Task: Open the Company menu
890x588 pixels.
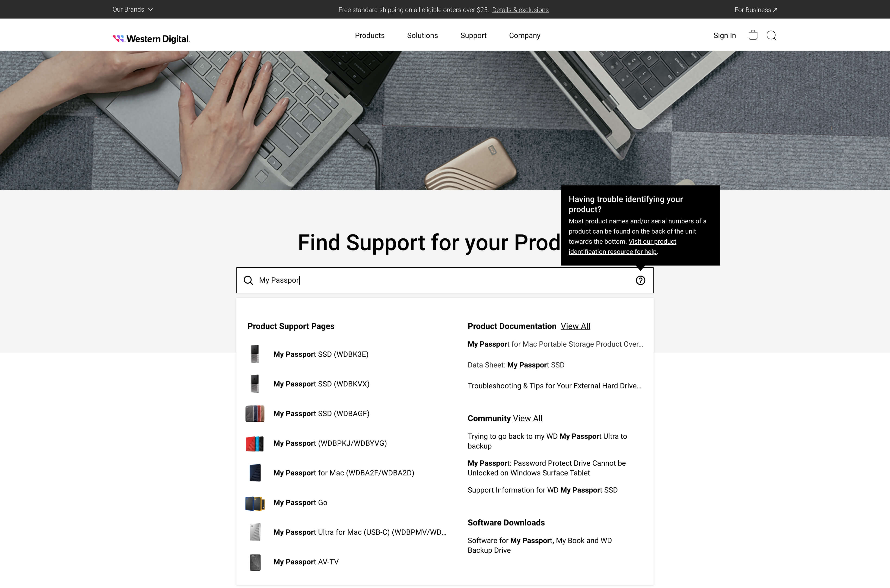Action: pos(524,36)
